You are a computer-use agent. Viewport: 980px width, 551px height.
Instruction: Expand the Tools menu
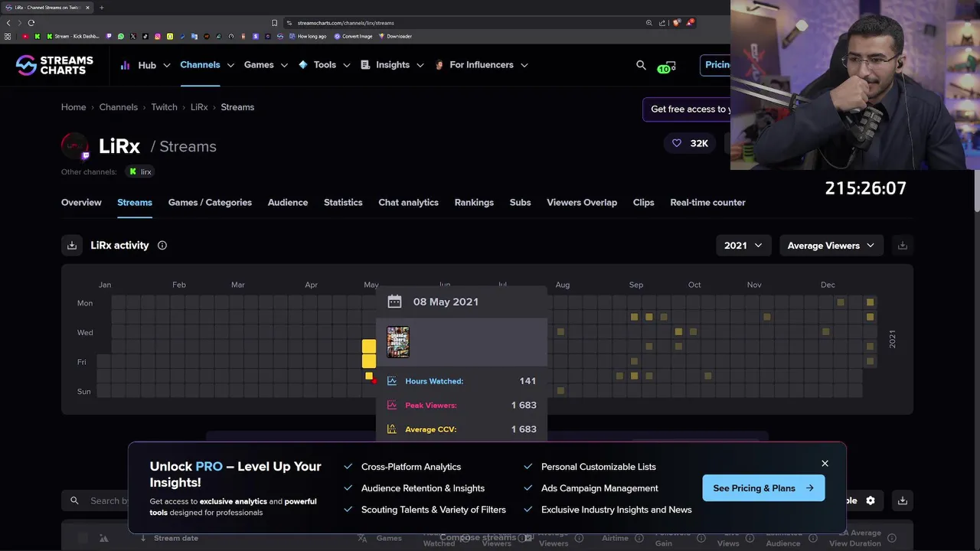pyautogui.click(x=325, y=65)
